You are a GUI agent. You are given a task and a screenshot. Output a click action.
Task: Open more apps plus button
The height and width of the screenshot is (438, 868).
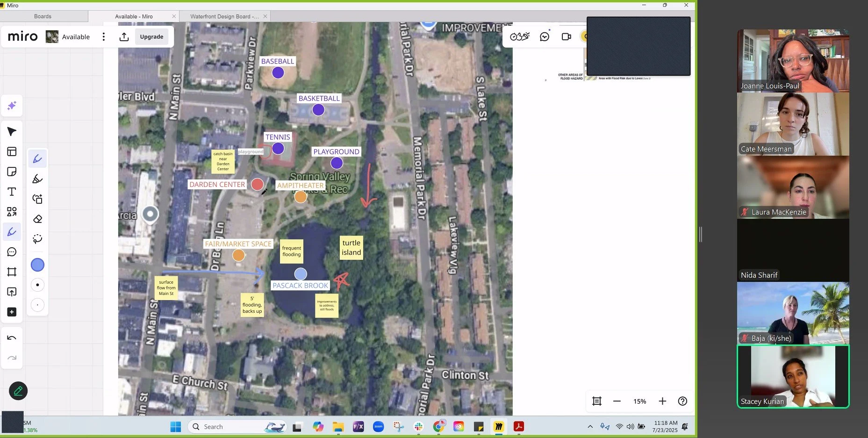(x=12, y=312)
